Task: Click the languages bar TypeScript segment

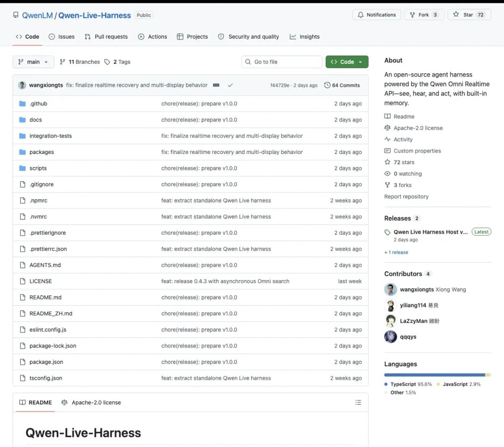Action: pyautogui.click(x=434, y=375)
